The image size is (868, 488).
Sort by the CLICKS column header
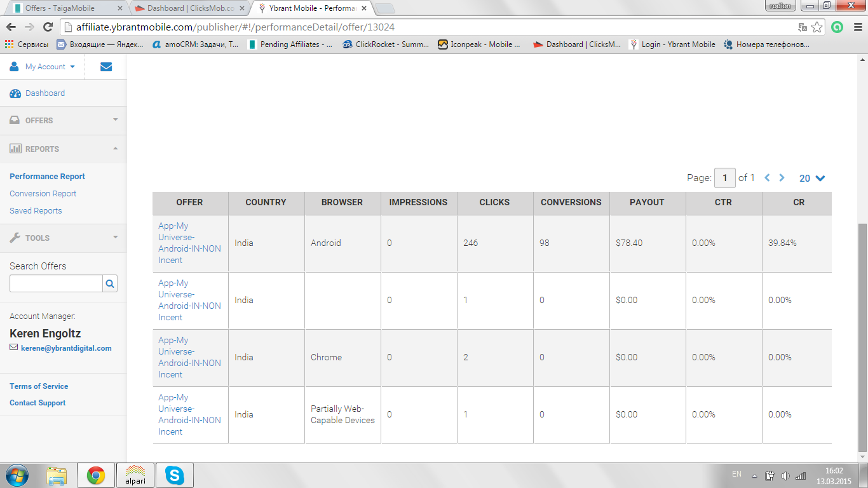pyautogui.click(x=495, y=203)
